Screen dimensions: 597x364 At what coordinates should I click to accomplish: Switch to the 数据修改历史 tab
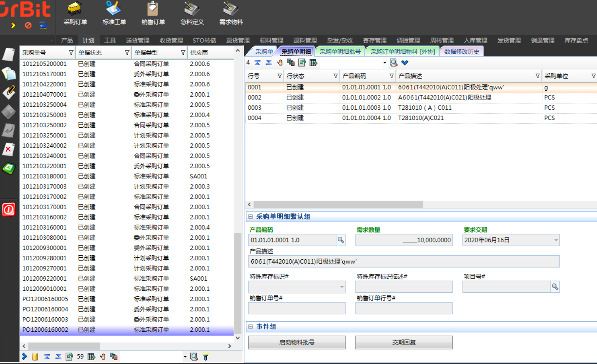pos(461,51)
